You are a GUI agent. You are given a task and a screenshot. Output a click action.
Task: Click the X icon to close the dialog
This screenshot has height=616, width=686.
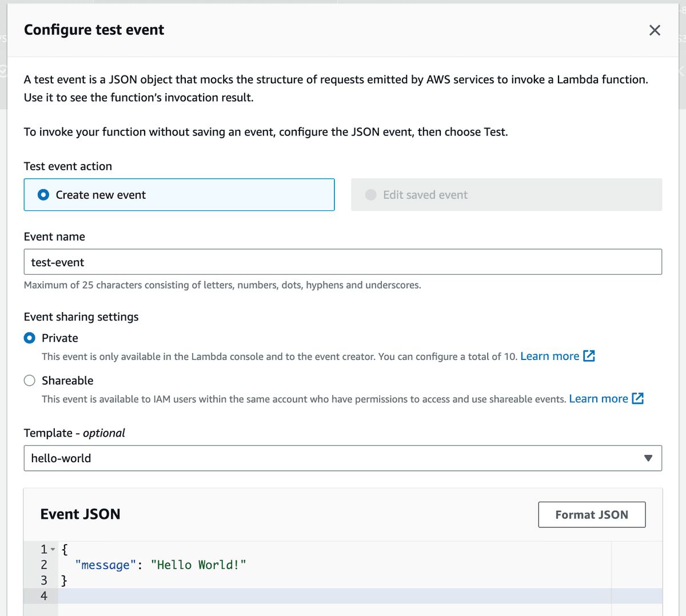[x=654, y=30]
